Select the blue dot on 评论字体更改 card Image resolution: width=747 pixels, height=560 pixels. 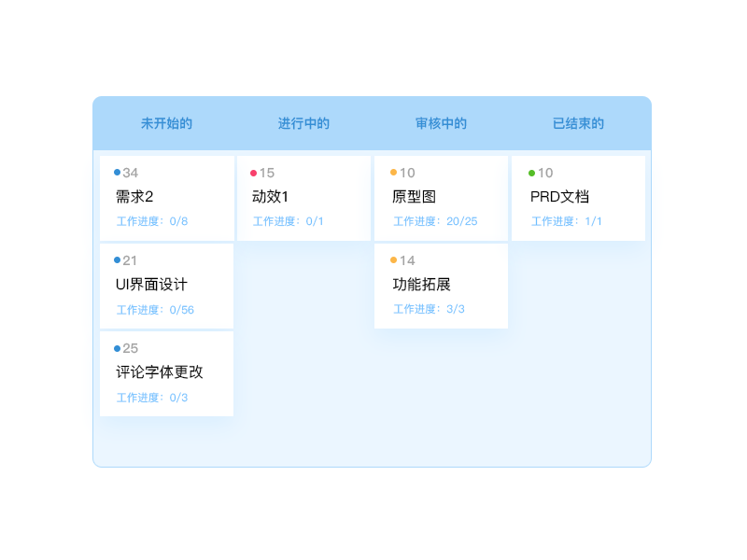click(x=117, y=348)
